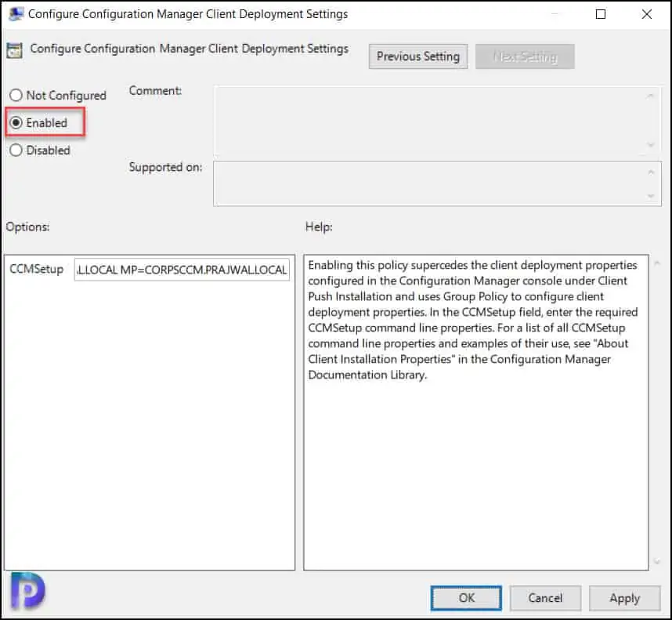This screenshot has height=620, width=672.
Task: Maximize the settings window
Action: pyautogui.click(x=601, y=14)
